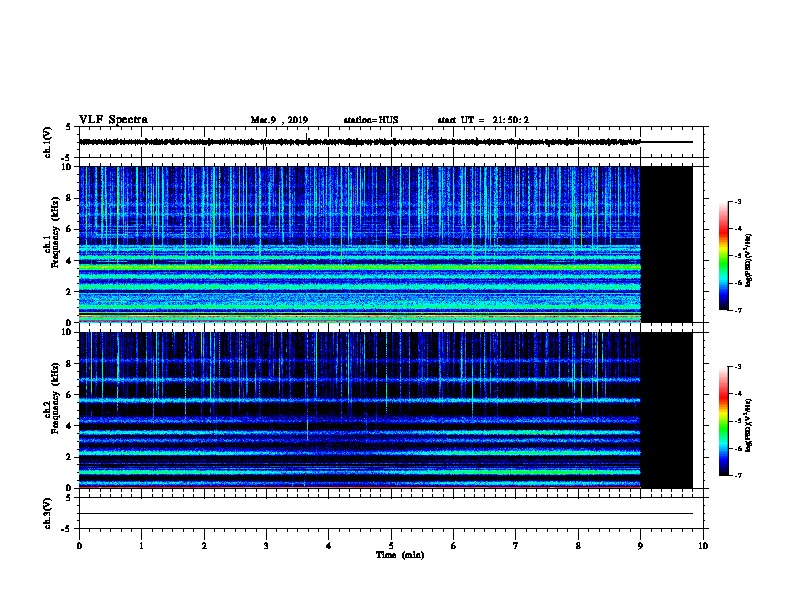Click the "ch.3(V)" waveform axis label

click(x=47, y=513)
